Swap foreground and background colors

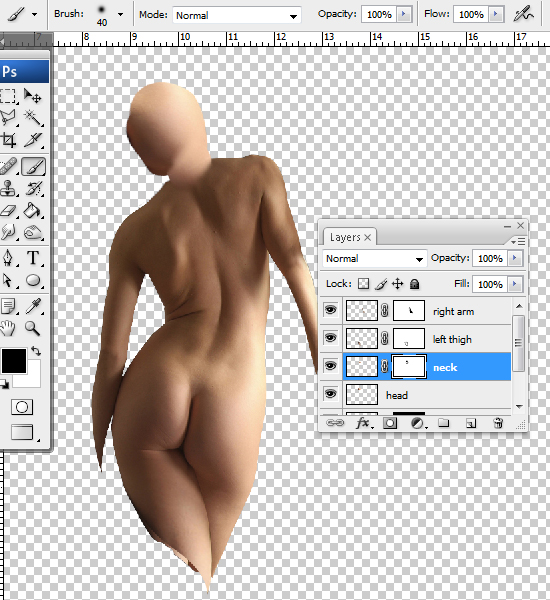(x=36, y=351)
